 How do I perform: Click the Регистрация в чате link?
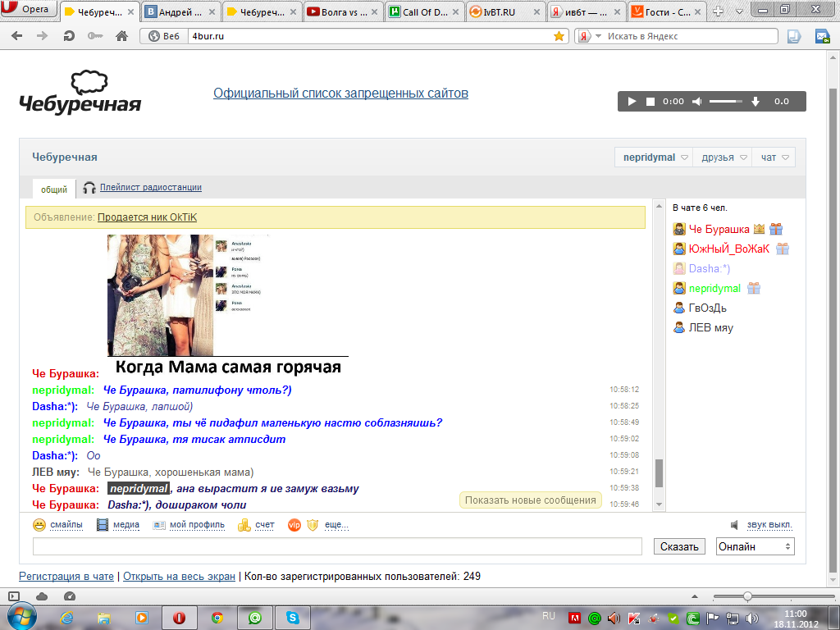66,577
